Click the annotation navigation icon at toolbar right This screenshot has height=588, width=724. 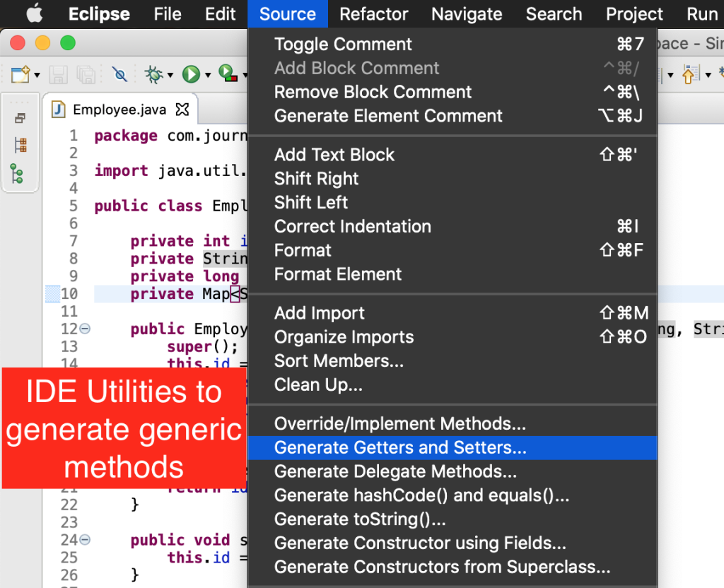coord(691,73)
